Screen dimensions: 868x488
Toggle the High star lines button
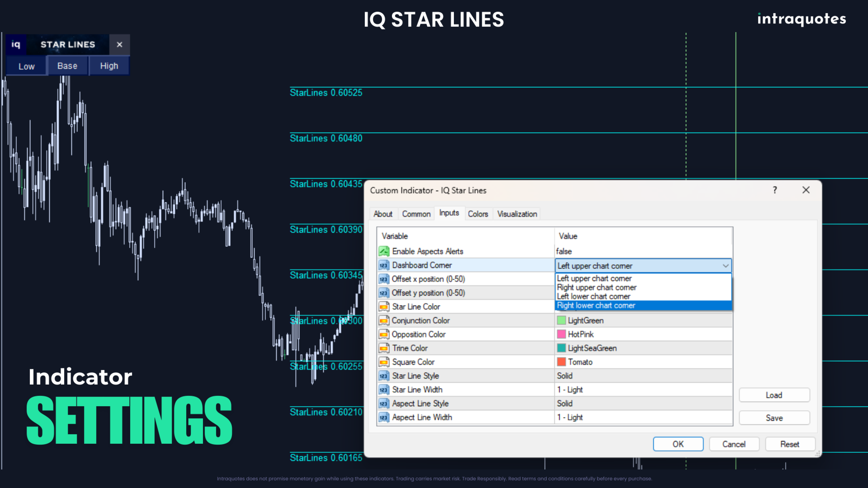pyautogui.click(x=109, y=66)
